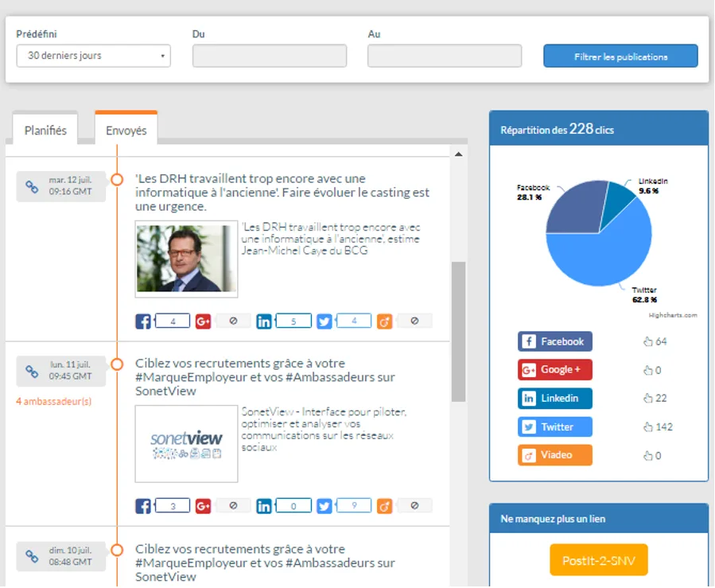Click link icon of lun. 11 juil. post
The height and width of the screenshot is (588, 715).
point(32,371)
